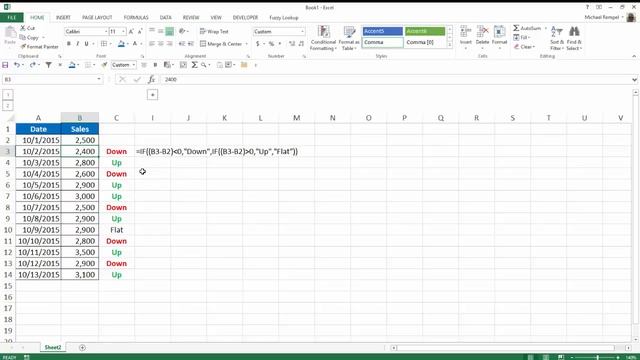The width and height of the screenshot is (640, 360).
Task: Click the Paste clipboard icon
Action: point(10,33)
